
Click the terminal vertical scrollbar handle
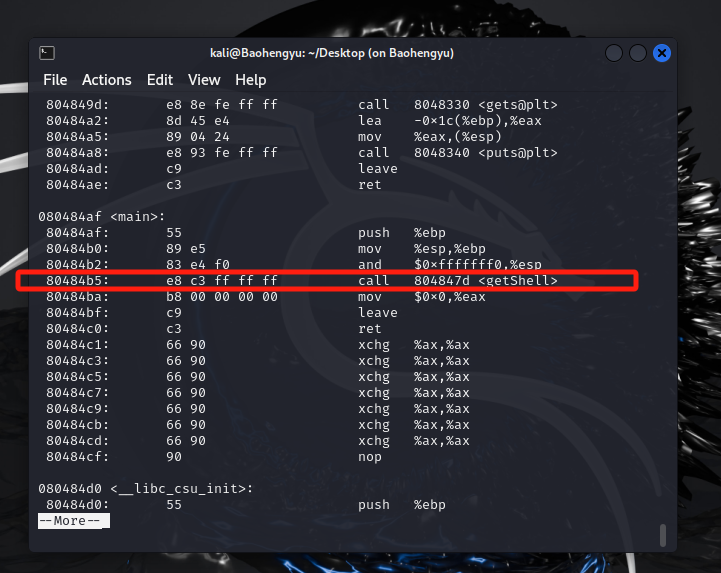[663, 535]
